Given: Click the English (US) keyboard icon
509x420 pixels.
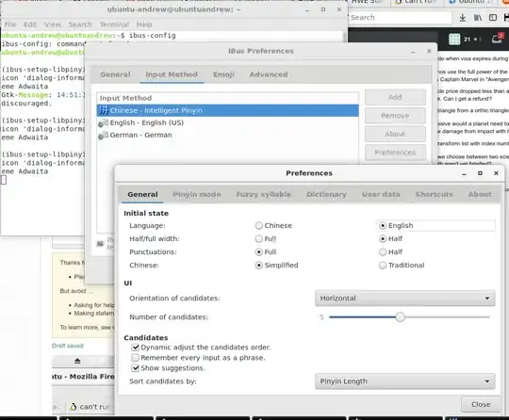Looking at the screenshot, I should (x=104, y=123).
